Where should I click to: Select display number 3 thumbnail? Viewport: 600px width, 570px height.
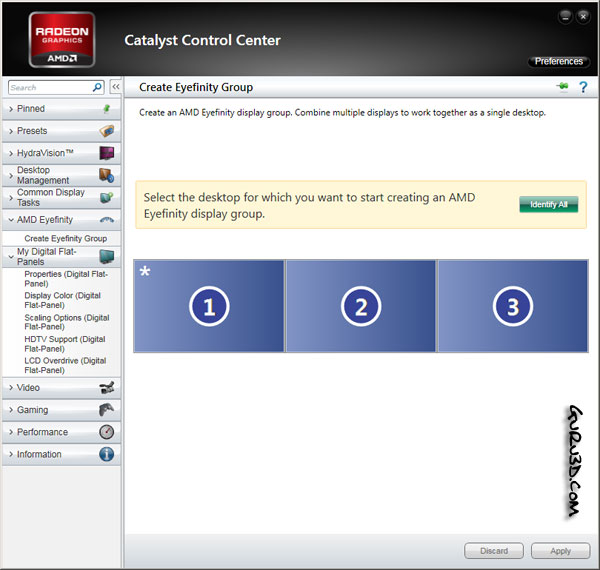click(x=512, y=307)
